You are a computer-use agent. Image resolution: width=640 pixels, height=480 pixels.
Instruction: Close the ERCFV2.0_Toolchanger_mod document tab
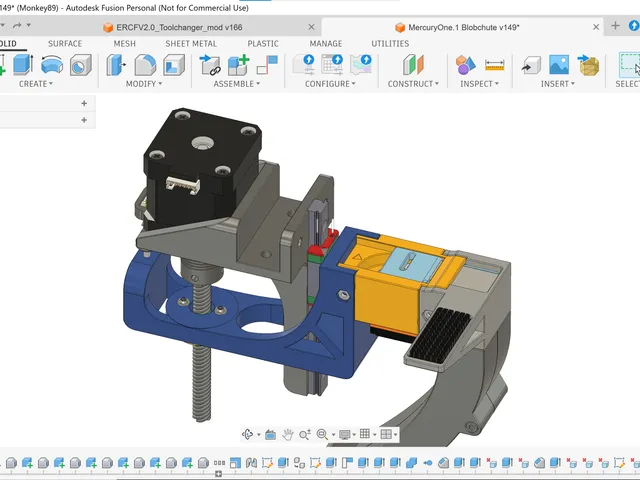tap(311, 27)
